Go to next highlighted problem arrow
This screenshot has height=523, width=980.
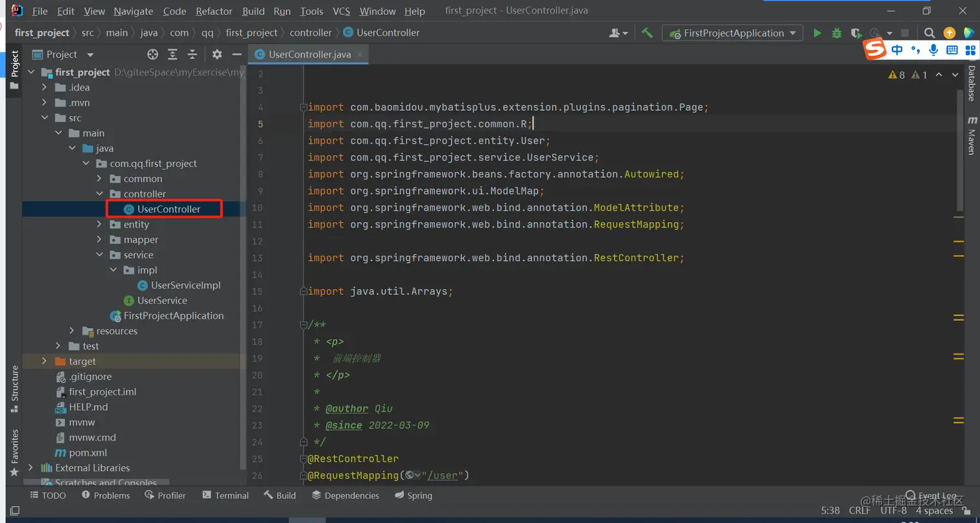click(x=955, y=75)
